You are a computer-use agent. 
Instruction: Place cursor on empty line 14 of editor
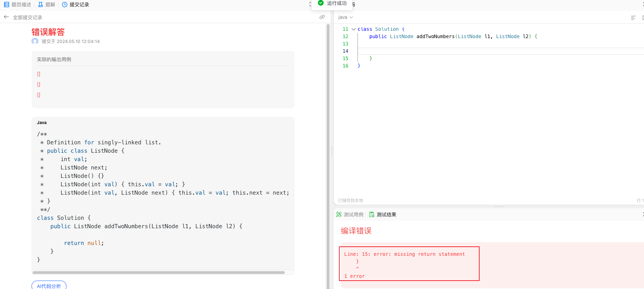pyautogui.click(x=500, y=51)
